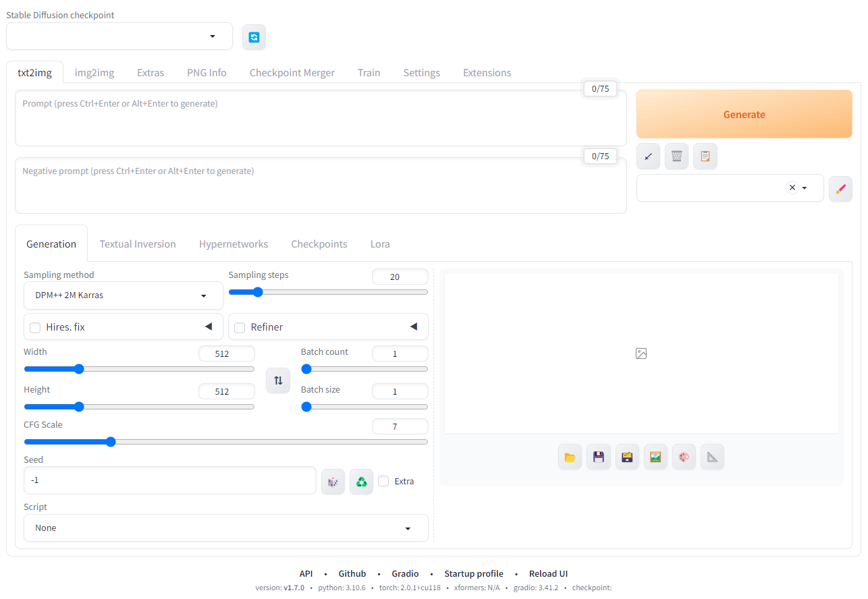Reuse last seed with the recycle icon
The image size is (868, 599).
coord(361,482)
